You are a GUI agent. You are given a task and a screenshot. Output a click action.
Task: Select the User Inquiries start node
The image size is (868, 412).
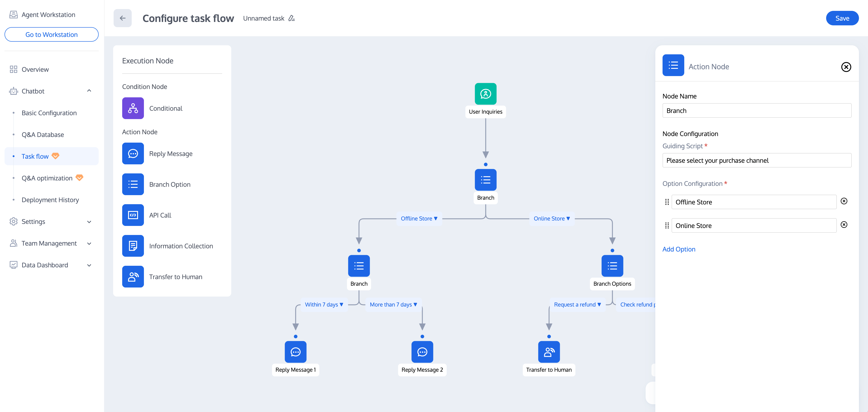pos(485,94)
